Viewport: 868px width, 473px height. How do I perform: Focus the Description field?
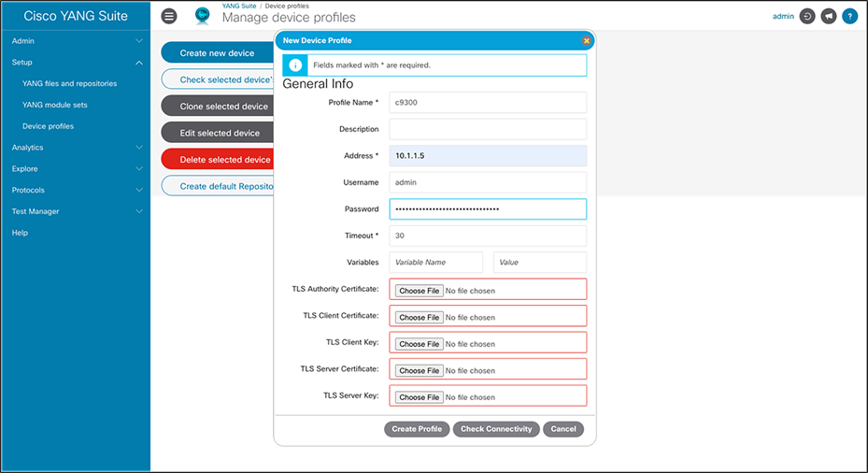(x=488, y=129)
